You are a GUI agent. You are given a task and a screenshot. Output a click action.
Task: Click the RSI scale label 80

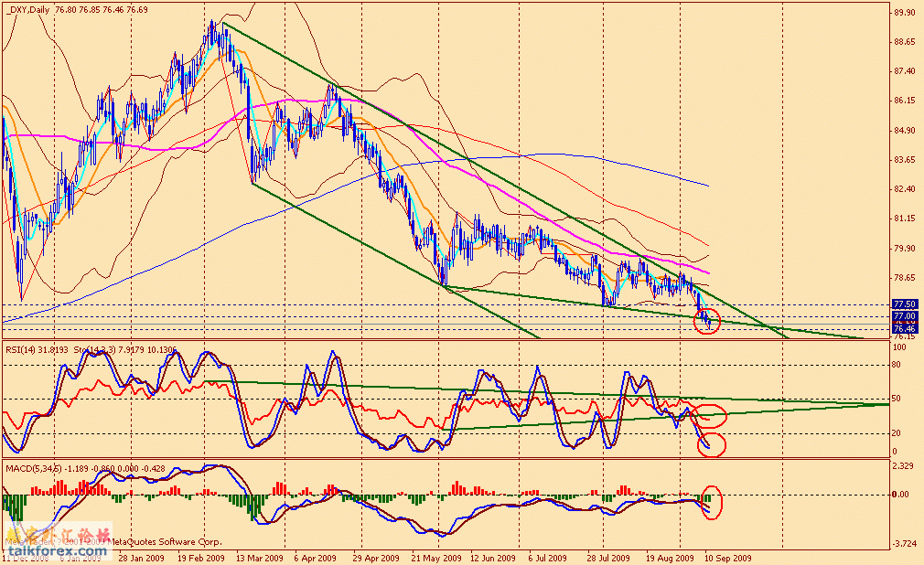[897, 366]
